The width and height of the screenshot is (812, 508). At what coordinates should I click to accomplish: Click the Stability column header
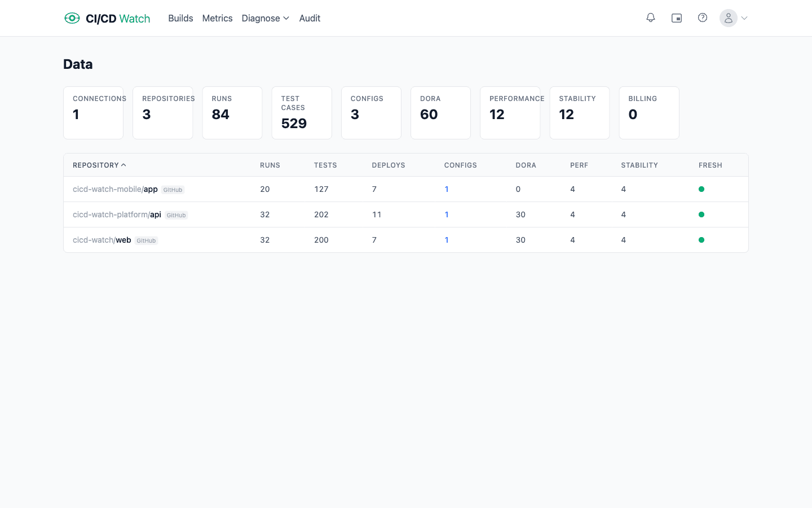(x=639, y=165)
